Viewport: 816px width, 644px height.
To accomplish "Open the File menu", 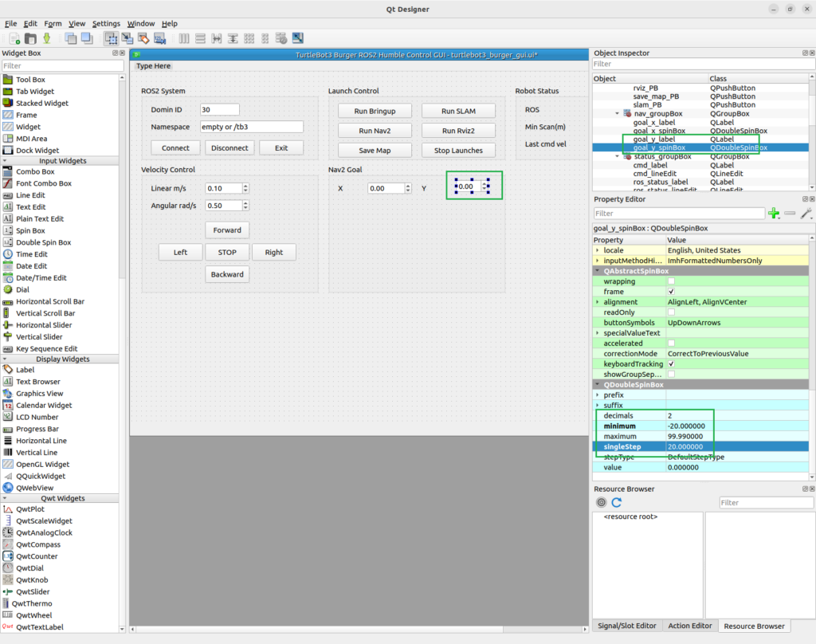I will click(10, 23).
